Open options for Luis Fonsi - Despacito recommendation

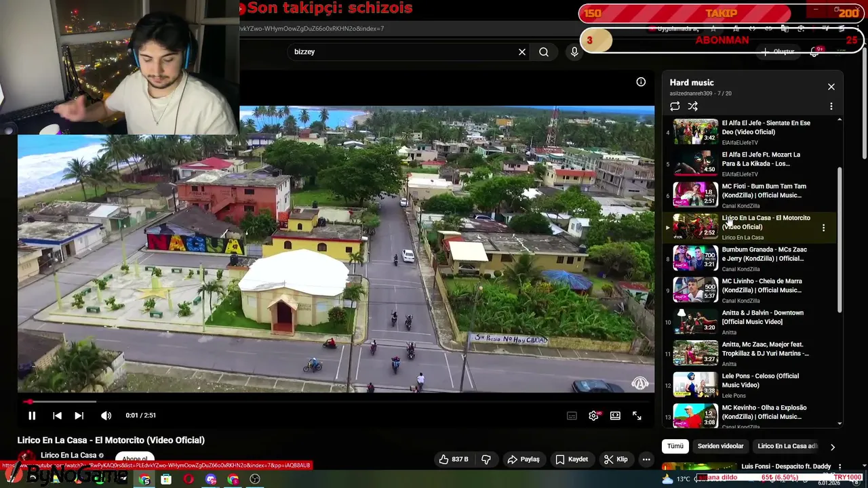840,467
